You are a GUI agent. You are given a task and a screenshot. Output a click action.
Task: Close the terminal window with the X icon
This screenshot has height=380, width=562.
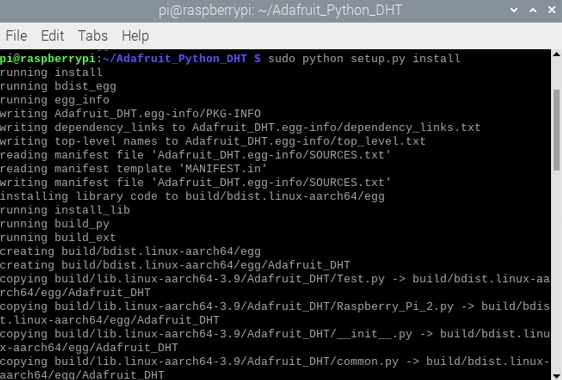click(552, 10)
